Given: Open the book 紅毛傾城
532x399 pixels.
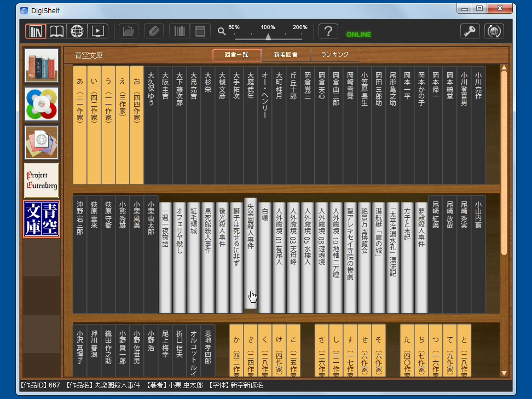Looking at the screenshot, I should (194, 258).
